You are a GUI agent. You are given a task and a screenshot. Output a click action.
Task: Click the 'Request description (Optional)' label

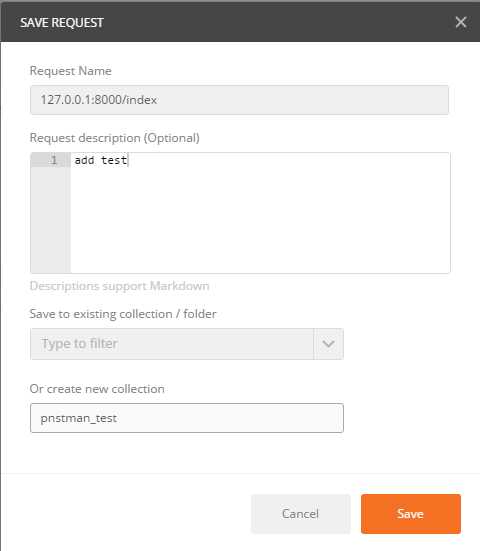[115, 138]
